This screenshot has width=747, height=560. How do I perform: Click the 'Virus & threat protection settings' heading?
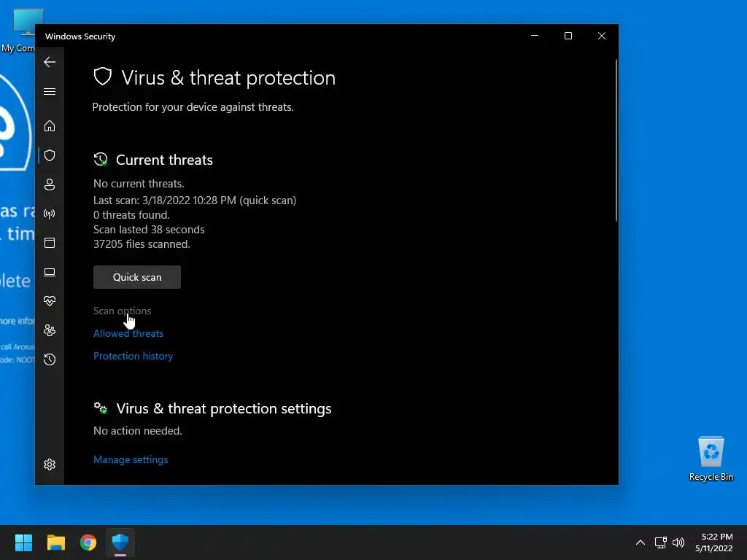[x=224, y=408]
